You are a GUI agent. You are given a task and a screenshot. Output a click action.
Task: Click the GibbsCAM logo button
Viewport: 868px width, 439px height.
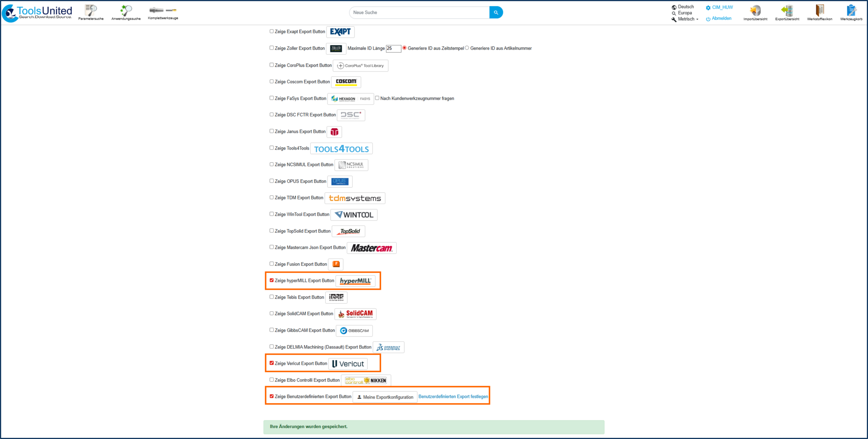tap(354, 331)
